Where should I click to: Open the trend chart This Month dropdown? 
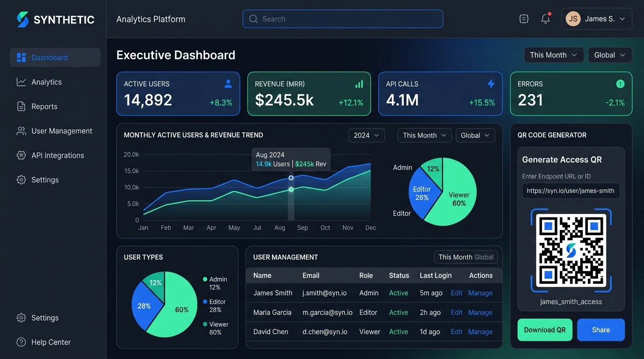coord(425,136)
